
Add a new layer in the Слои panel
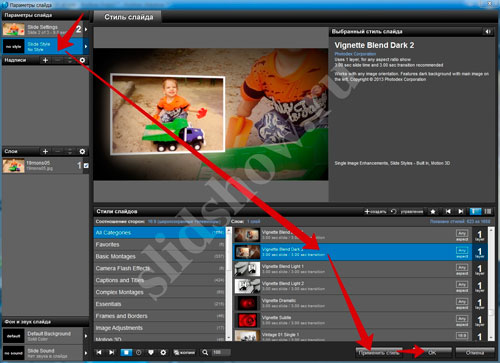46,152
